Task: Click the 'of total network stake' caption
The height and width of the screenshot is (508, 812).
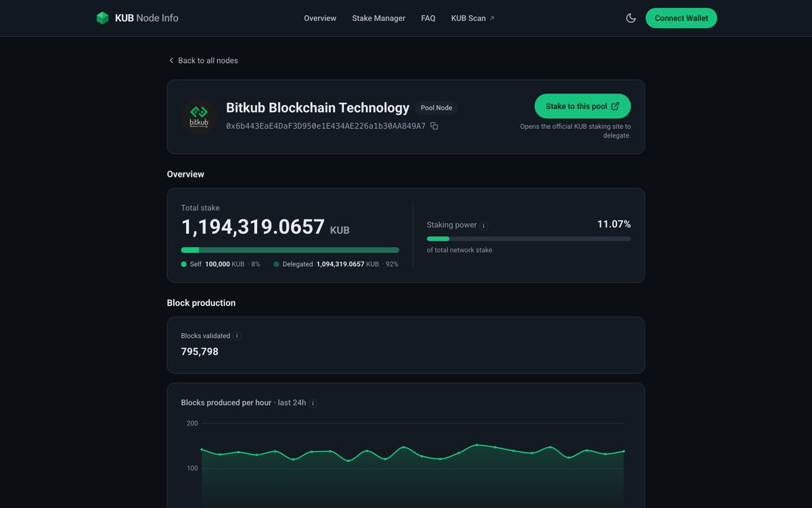Action: [x=459, y=250]
